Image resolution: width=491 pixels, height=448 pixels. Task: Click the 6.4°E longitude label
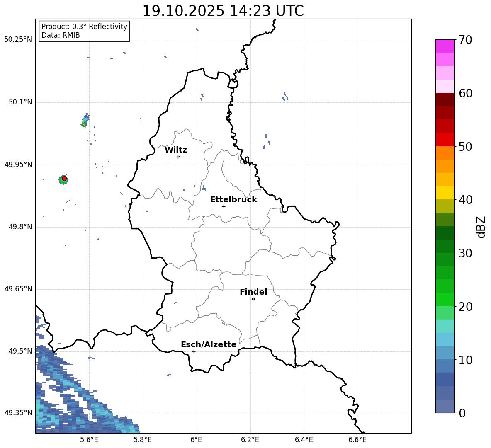pos(304,440)
